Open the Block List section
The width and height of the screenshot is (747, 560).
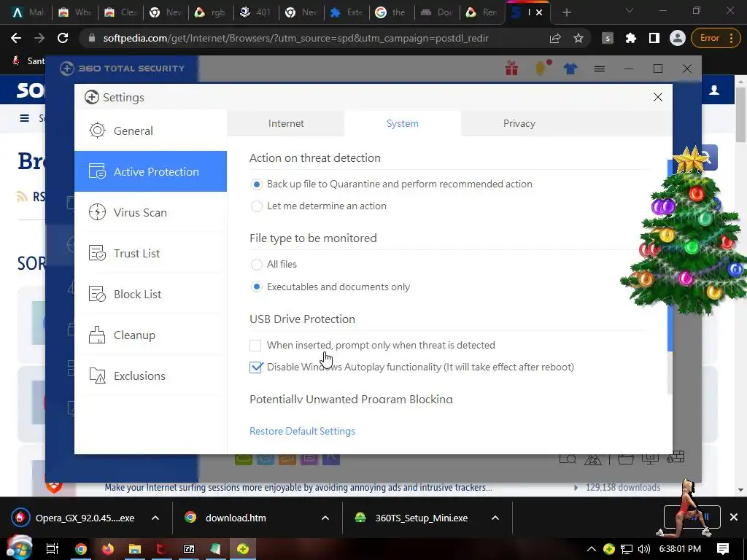(x=150, y=295)
